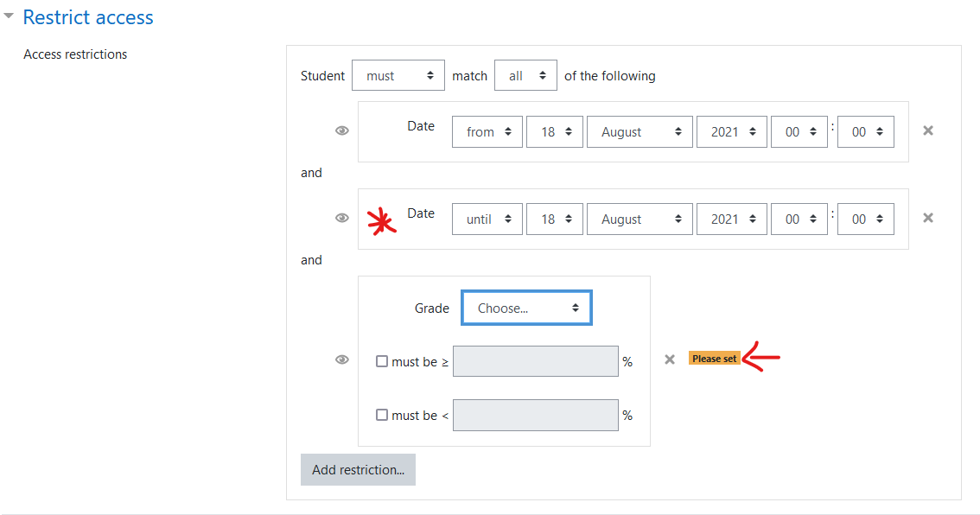Open the month dropdown in from-date row
This screenshot has height=515, width=980.
pos(640,132)
